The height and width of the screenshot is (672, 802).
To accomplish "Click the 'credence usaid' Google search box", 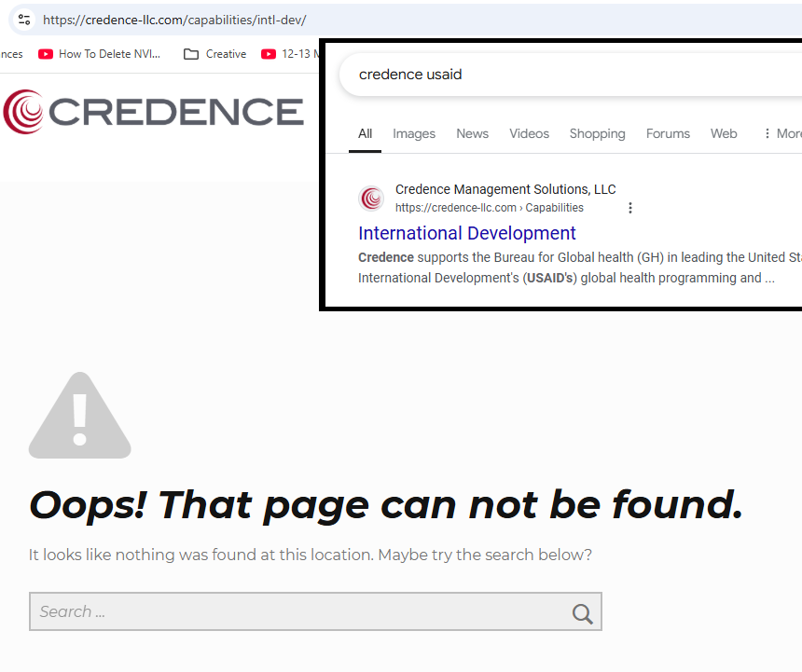I will pyautogui.click(x=571, y=75).
